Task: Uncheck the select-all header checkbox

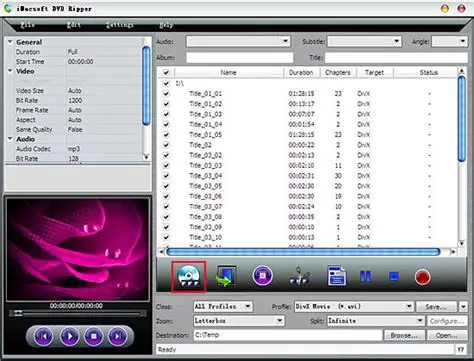Action: [166, 73]
